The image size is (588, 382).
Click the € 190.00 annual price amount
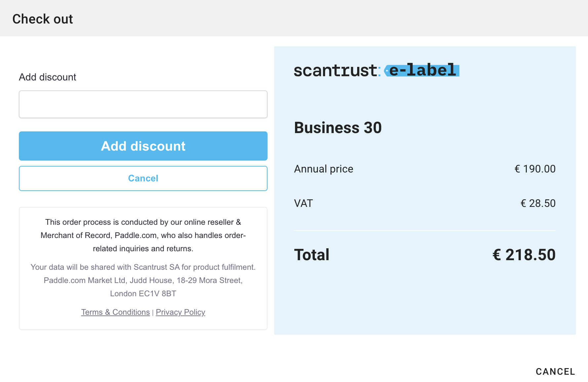point(535,169)
